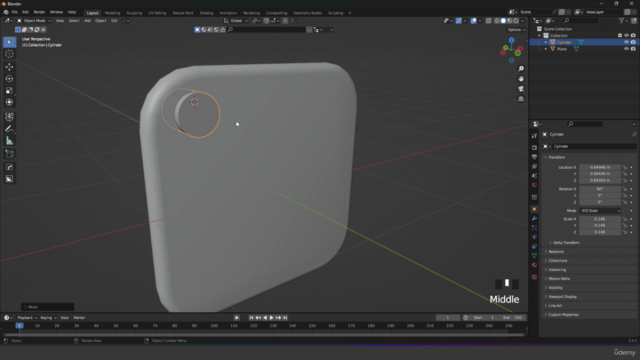Open the Tool properties tab
Screen dimensions: 640x360
point(534,136)
